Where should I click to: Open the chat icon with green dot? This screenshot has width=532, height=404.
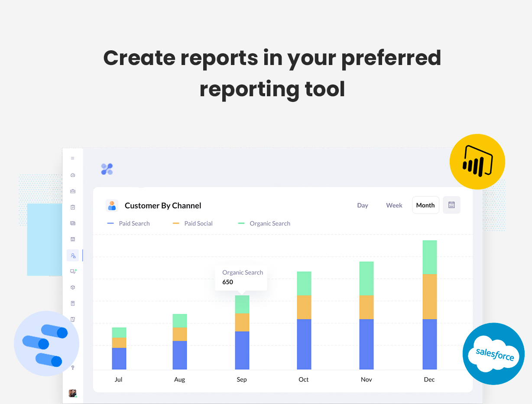[73, 271]
